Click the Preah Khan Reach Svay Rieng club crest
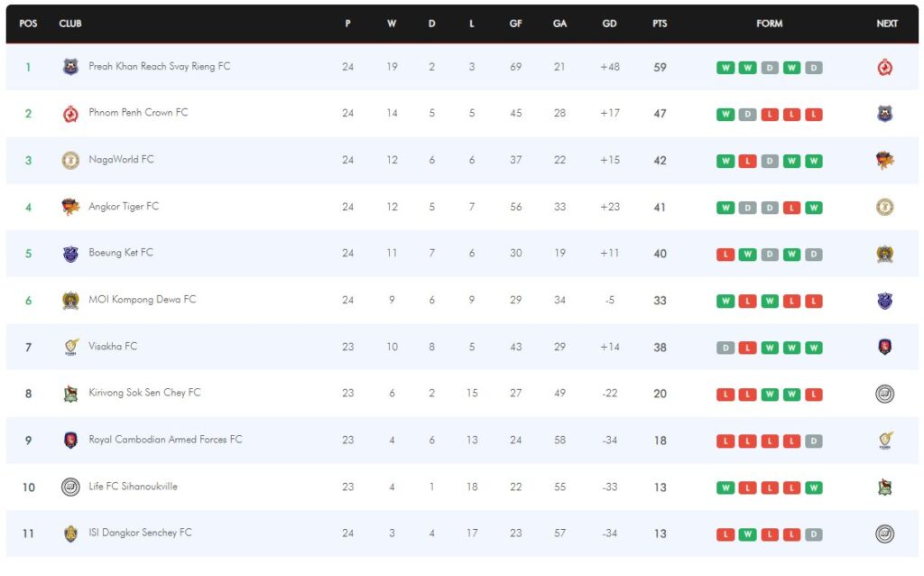Screen dimensions: 924x576 [70, 67]
